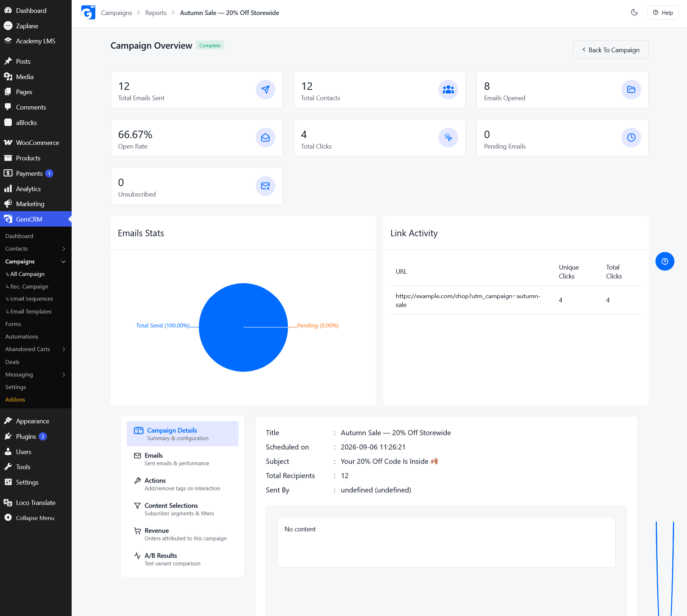Click the Total Contacts people icon
The image size is (687, 616).
[448, 89]
